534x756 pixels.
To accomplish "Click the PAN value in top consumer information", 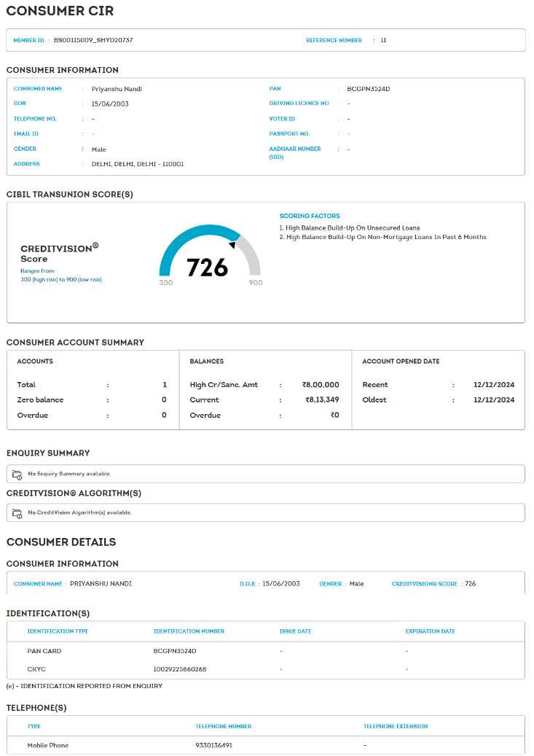I will point(368,89).
